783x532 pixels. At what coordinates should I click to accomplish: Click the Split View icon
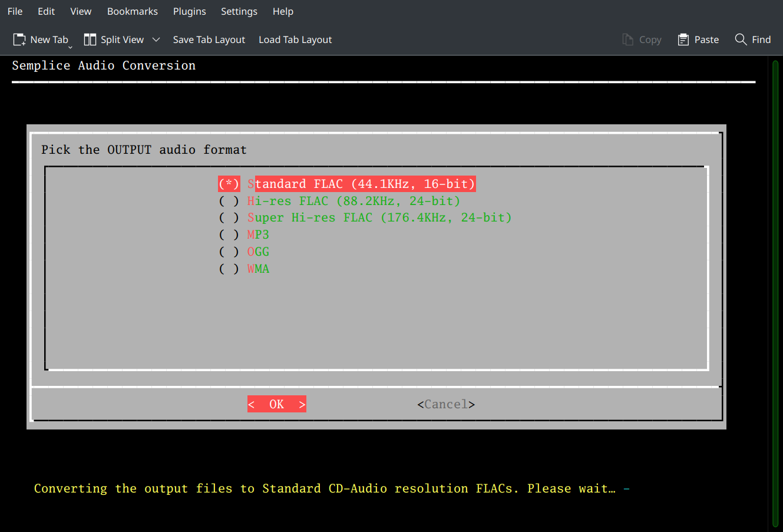click(90, 39)
